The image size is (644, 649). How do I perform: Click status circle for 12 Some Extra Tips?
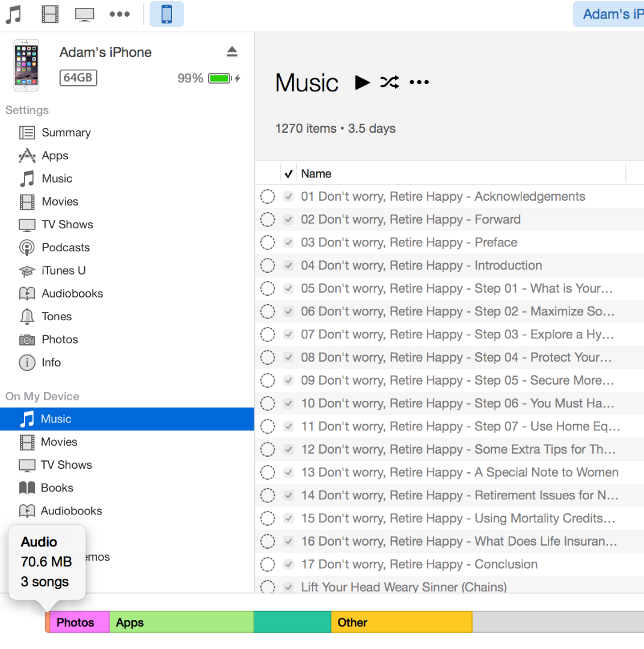point(268,449)
